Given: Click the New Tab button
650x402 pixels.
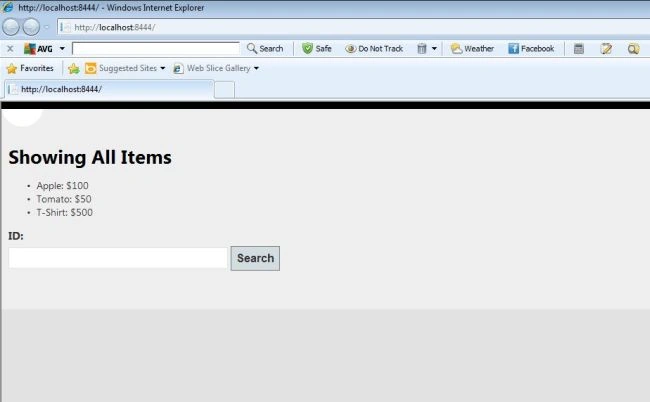Looking at the screenshot, I should point(224,90).
